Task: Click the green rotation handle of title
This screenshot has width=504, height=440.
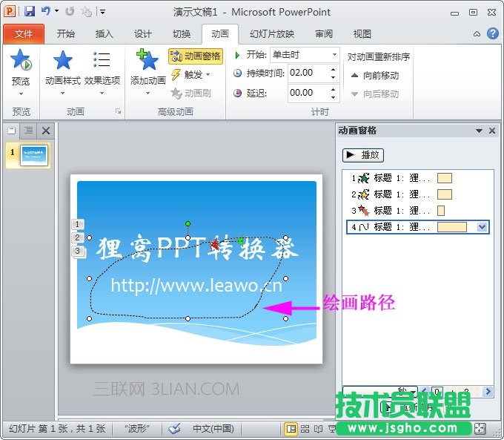Action: click(x=188, y=223)
